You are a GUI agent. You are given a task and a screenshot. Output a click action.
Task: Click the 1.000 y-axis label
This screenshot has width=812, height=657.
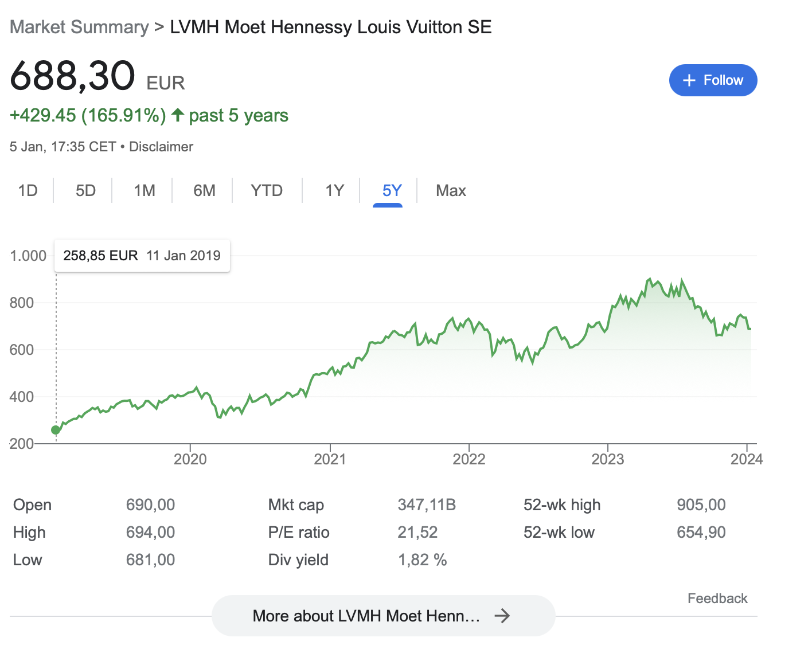click(x=28, y=256)
